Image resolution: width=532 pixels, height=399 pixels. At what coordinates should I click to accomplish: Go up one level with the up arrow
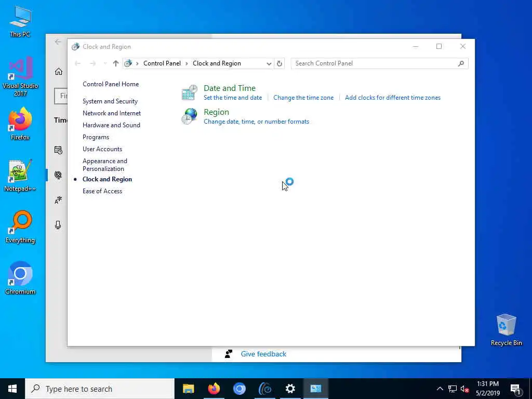[116, 63]
